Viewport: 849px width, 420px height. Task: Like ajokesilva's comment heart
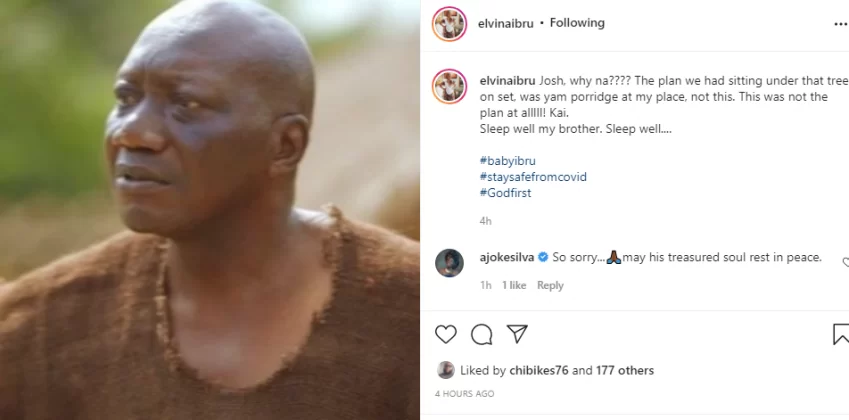(x=844, y=262)
